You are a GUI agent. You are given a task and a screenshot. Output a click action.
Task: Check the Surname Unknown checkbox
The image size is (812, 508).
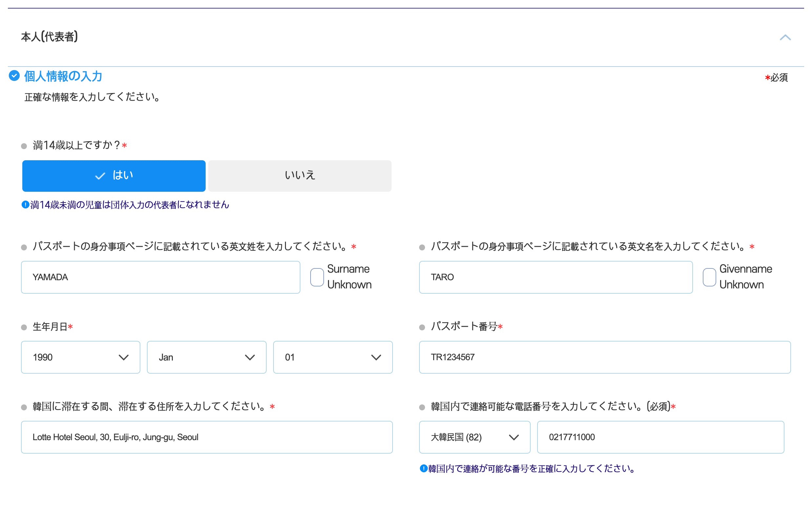(x=316, y=277)
